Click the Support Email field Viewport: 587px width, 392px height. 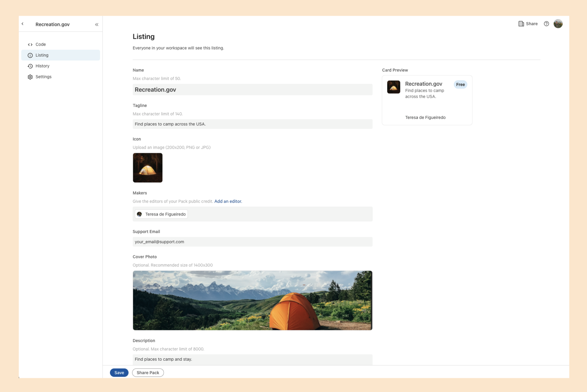pos(252,242)
